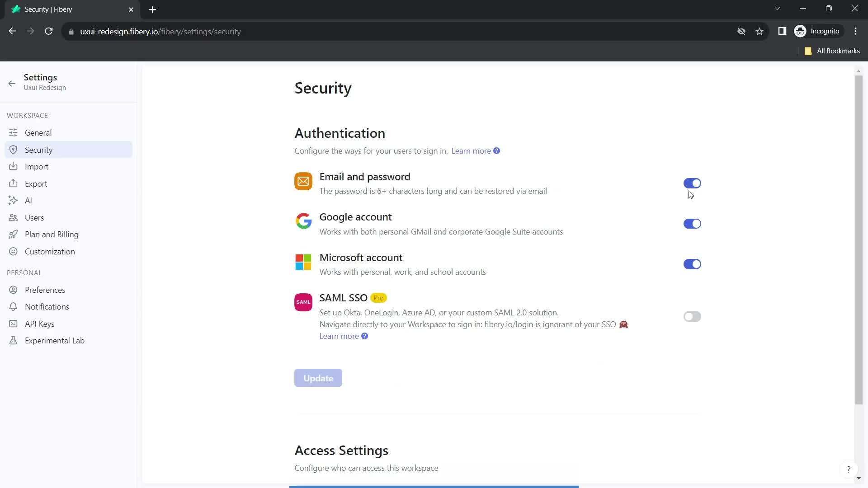Click the Experimental Lab menu item
The image size is (868, 488).
coord(54,340)
